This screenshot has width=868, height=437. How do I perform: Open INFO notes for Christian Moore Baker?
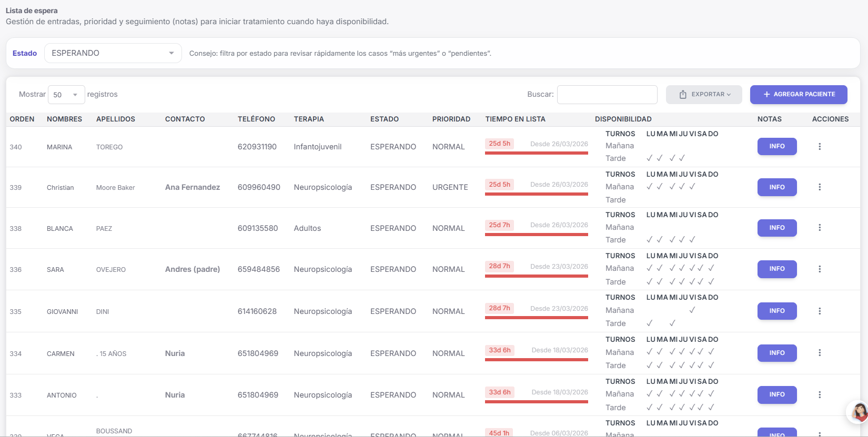coord(776,187)
